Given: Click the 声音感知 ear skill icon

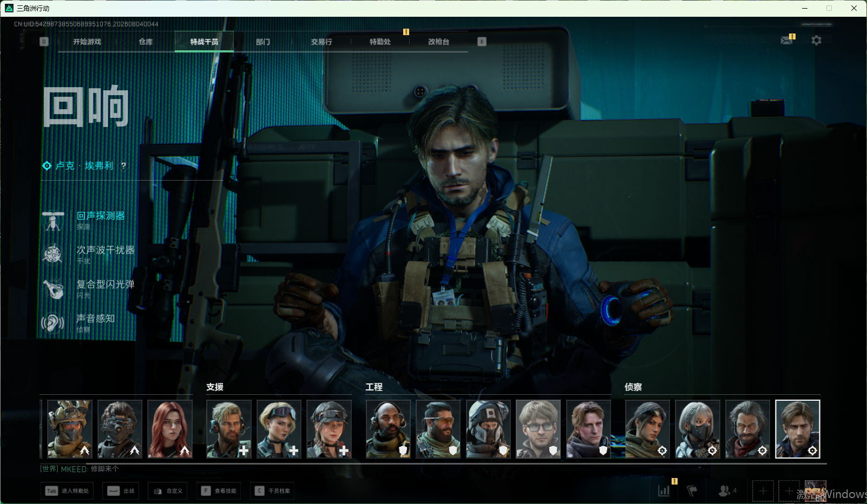Looking at the screenshot, I should pyautogui.click(x=53, y=323).
